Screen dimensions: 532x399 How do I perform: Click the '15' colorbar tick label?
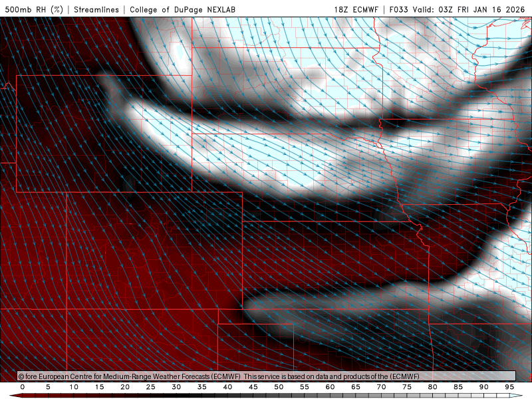[99, 387]
